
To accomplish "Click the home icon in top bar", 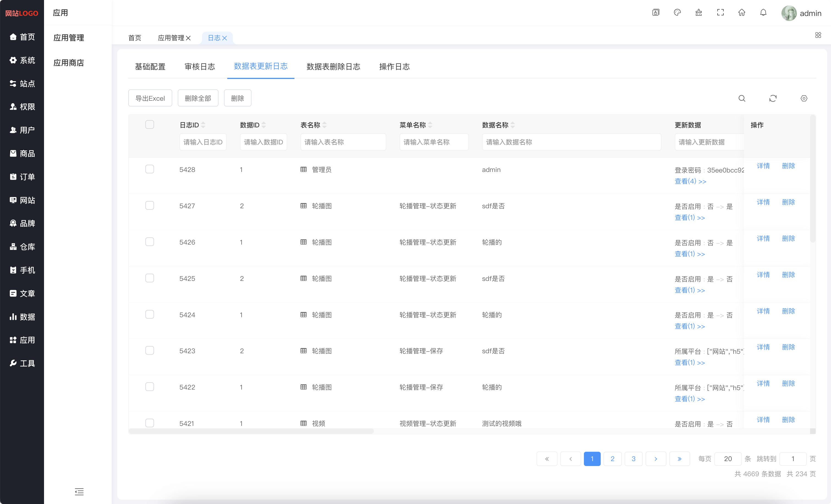I will pyautogui.click(x=742, y=12).
